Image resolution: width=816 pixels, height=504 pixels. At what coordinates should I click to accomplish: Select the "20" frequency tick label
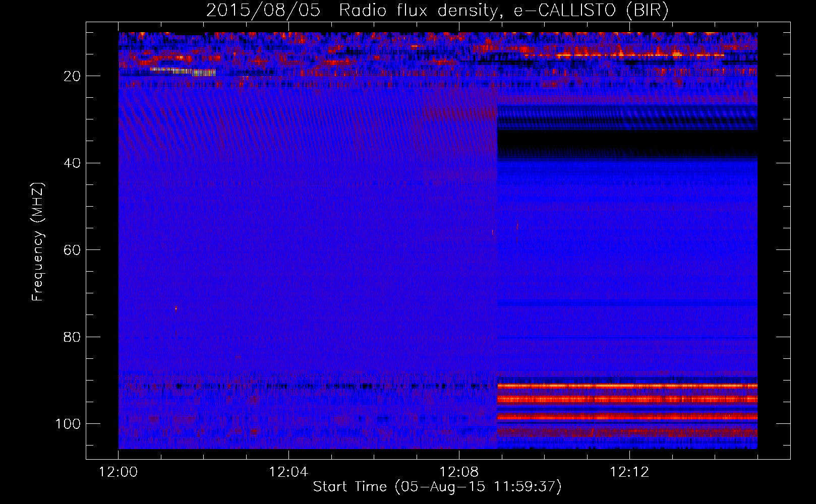[73, 76]
